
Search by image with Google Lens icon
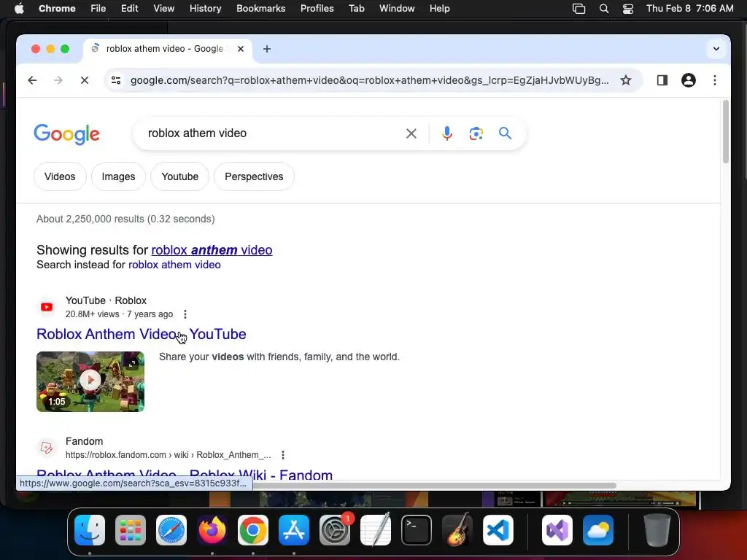476,133
